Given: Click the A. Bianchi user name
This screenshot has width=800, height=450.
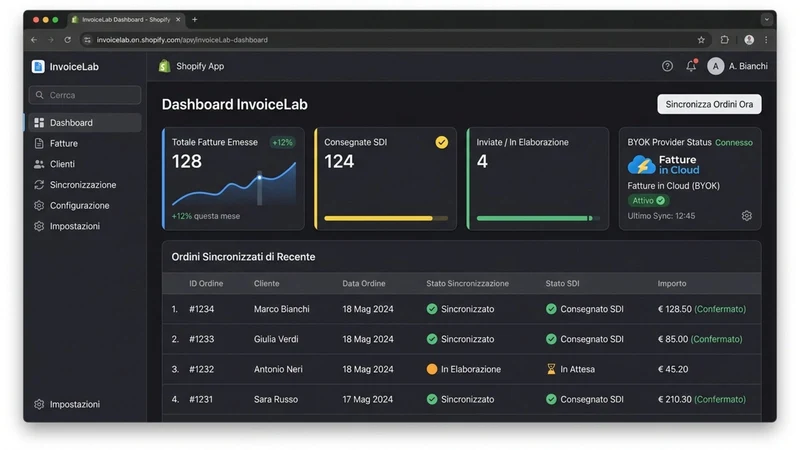Looking at the screenshot, I should 748,66.
